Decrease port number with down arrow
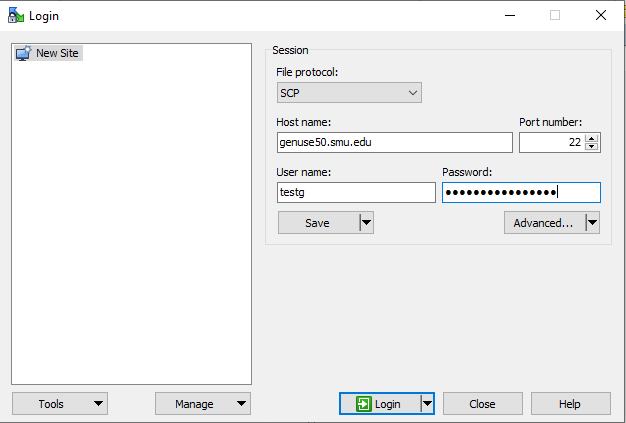This screenshot has width=626, height=423. [592, 148]
